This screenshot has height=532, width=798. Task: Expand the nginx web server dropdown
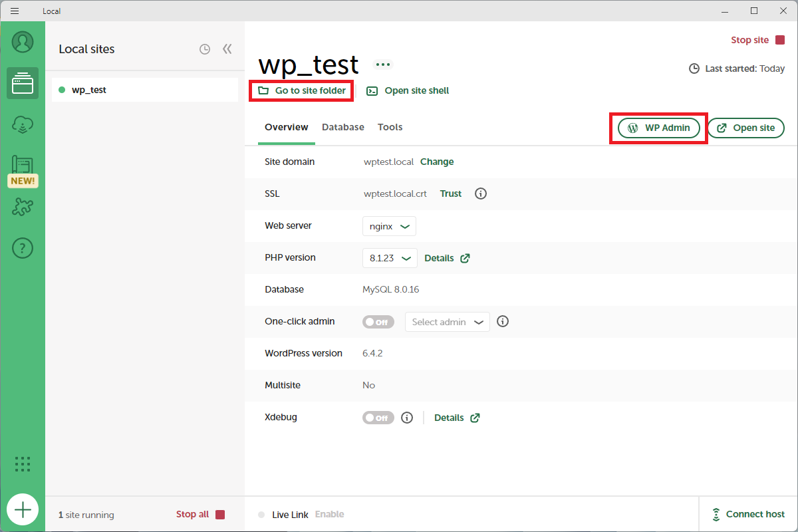[x=389, y=226]
